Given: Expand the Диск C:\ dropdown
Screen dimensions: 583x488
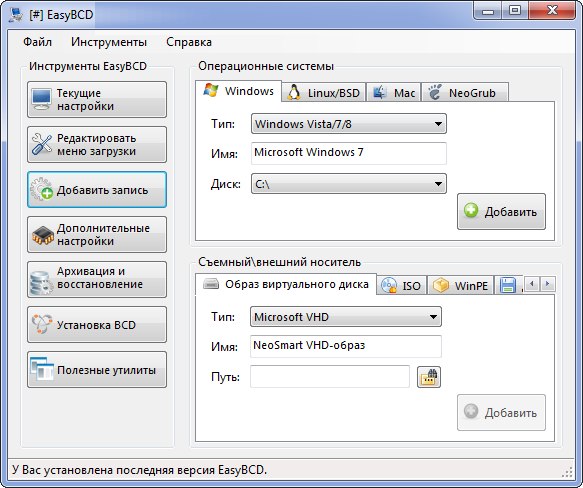Looking at the screenshot, I should (x=349, y=184).
